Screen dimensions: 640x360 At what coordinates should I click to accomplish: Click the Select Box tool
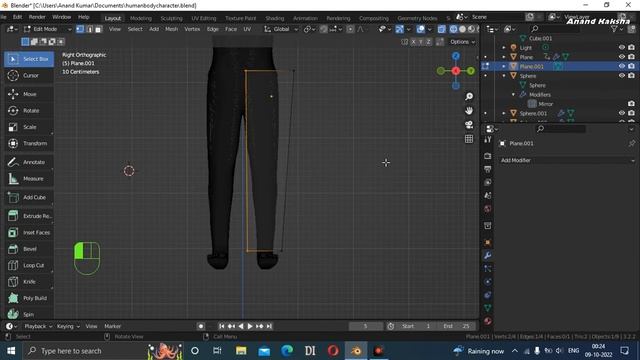click(x=29, y=59)
